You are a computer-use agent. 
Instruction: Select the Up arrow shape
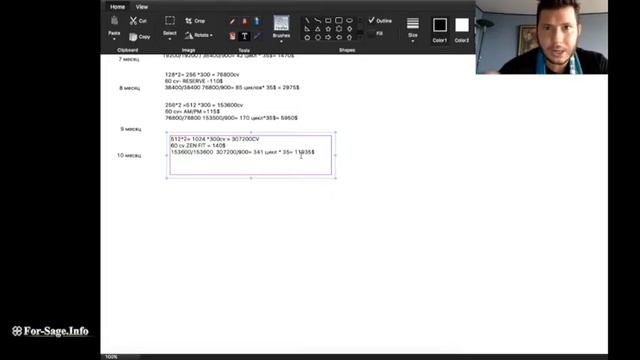[349, 38]
